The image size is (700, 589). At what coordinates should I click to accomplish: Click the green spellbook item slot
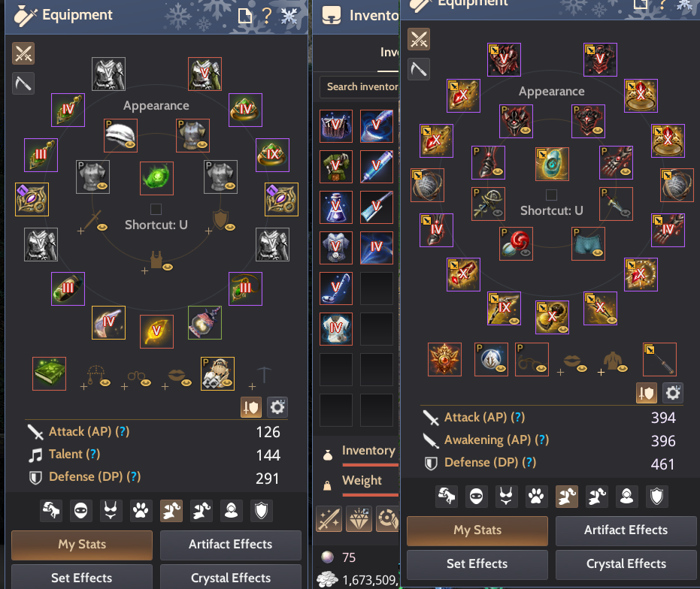tap(49, 373)
